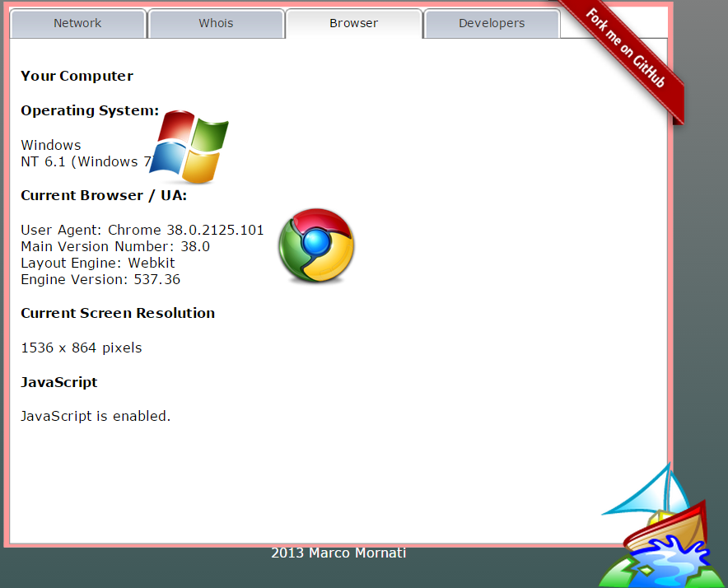Click the 'Current Browser / UA:' heading

(x=104, y=195)
